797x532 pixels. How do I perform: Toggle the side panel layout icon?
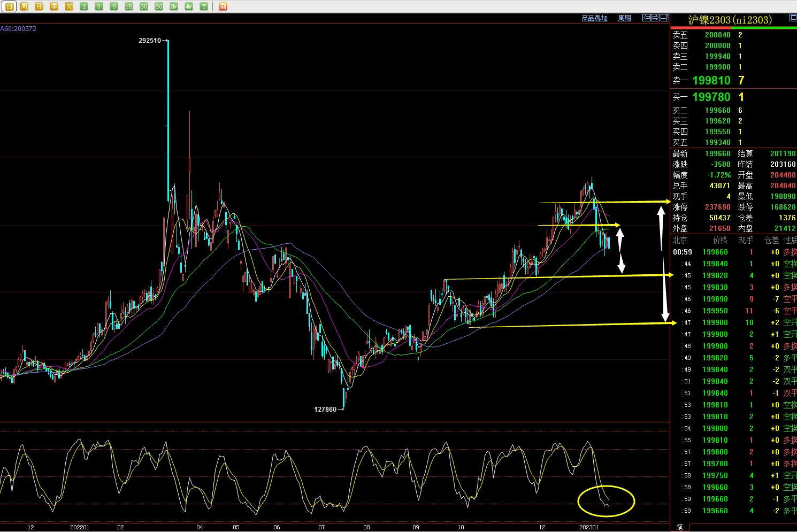click(665, 18)
